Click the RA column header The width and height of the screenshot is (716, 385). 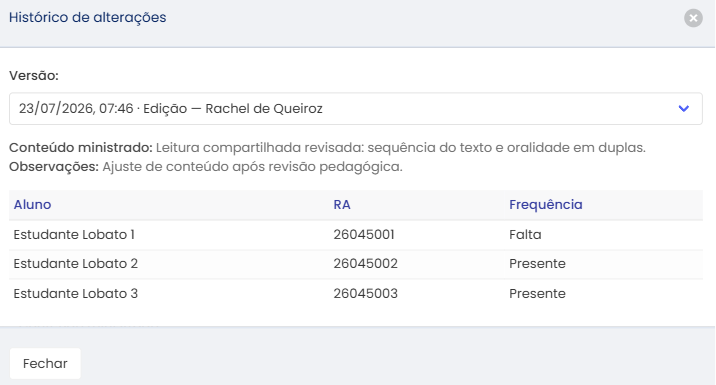click(x=342, y=205)
